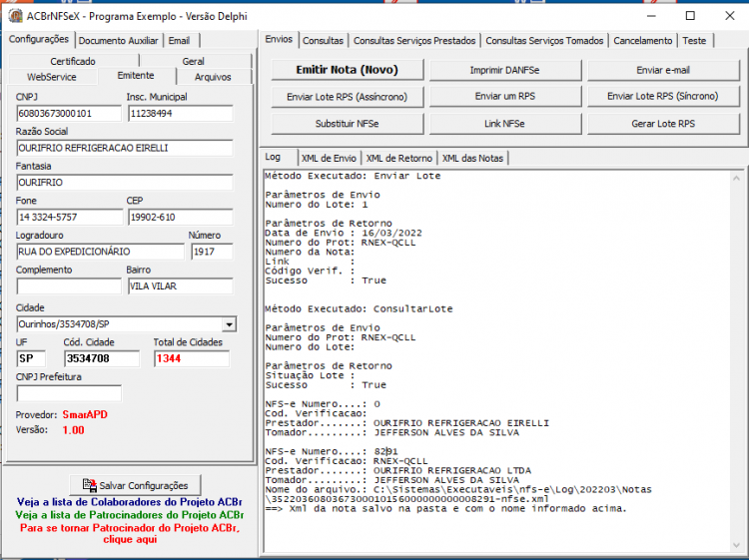Click Link NFSe button
Image resolution: width=749 pixels, height=560 pixels.
505,124
